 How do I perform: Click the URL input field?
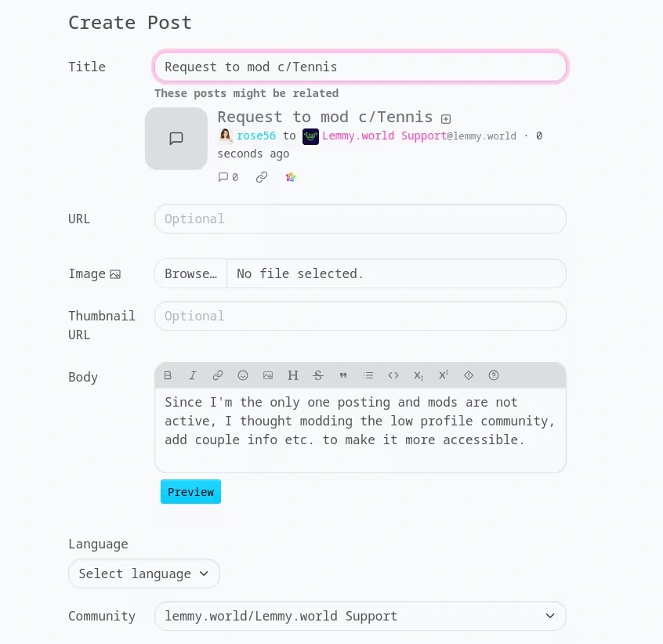[360, 219]
